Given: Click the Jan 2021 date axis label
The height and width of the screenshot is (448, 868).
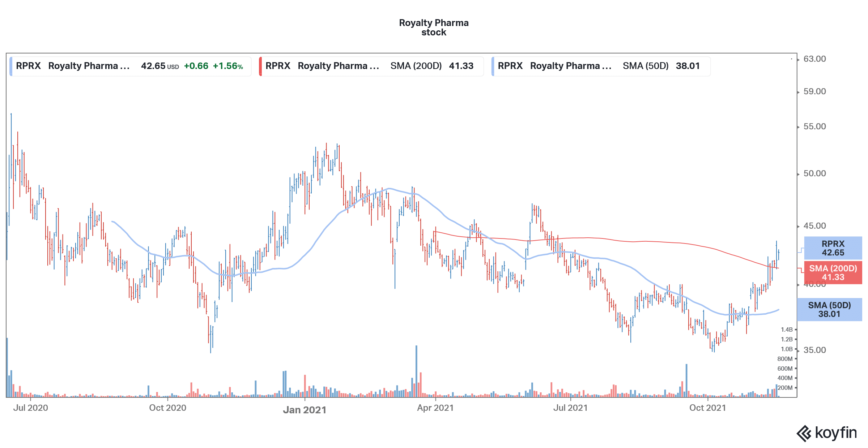Looking at the screenshot, I should (305, 410).
